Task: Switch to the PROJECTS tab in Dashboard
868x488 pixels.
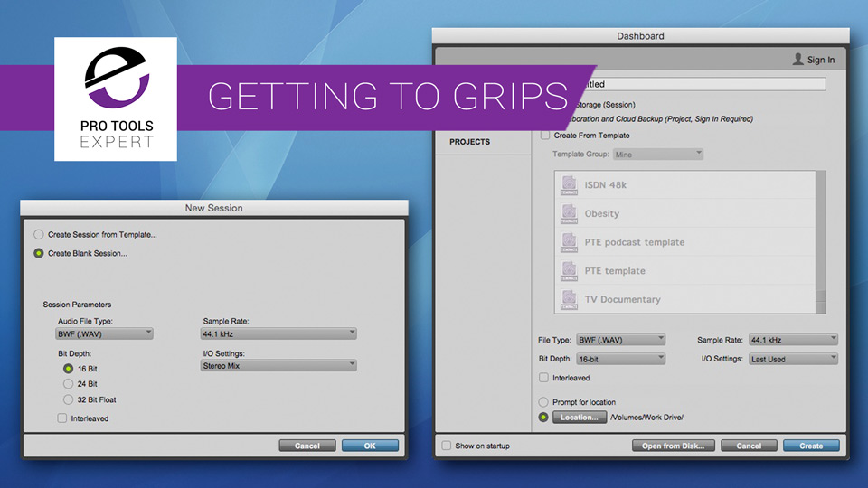Action: pyautogui.click(x=469, y=142)
